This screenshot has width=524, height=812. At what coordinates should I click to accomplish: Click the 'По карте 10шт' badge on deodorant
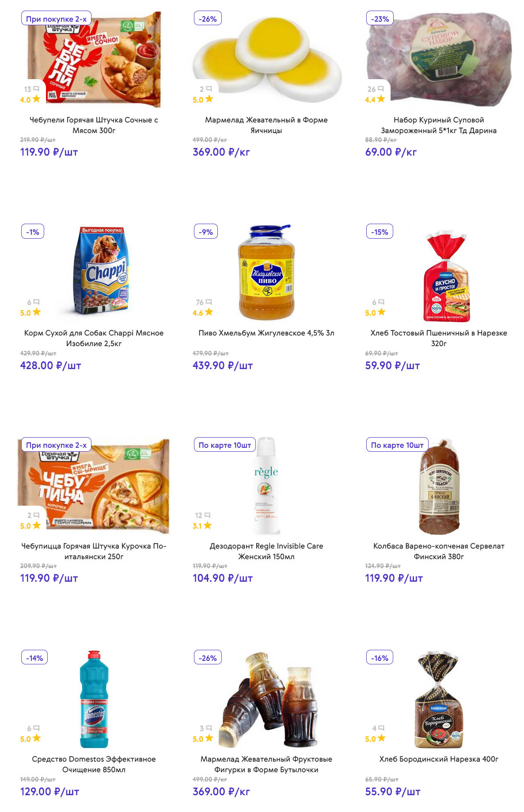click(x=224, y=445)
